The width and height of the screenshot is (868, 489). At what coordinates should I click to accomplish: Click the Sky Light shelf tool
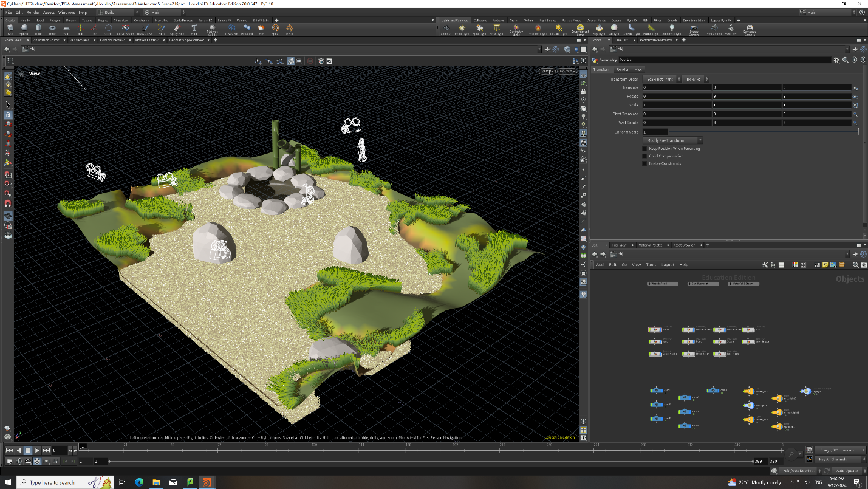599,29
